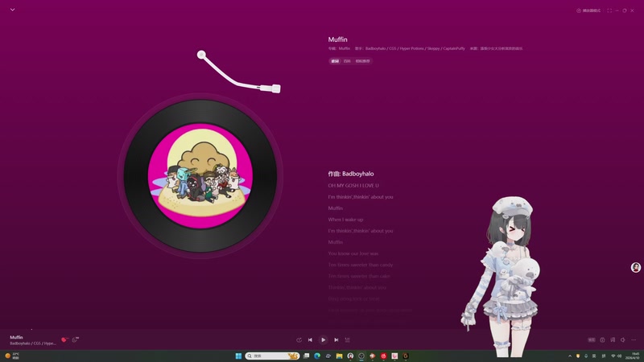
Task: Open artist CG5 link
Action: pyautogui.click(x=393, y=48)
